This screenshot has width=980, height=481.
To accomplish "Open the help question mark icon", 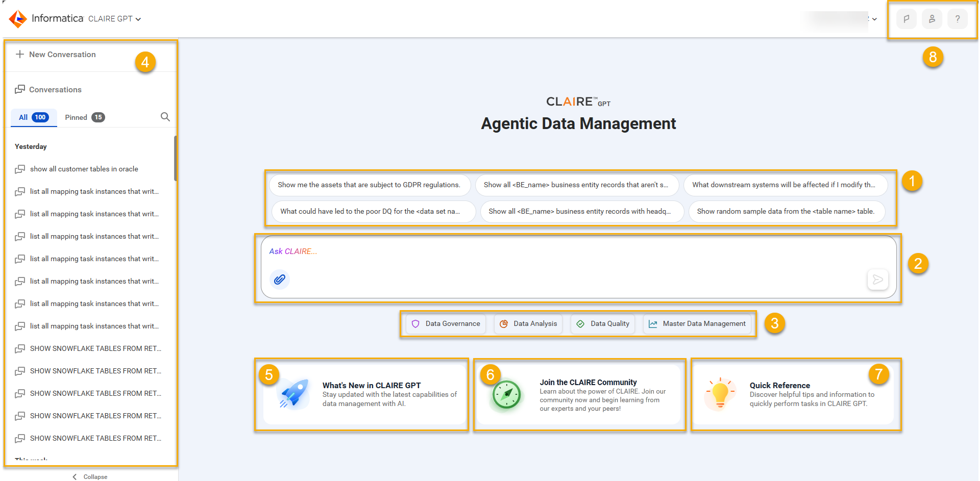I will point(958,19).
